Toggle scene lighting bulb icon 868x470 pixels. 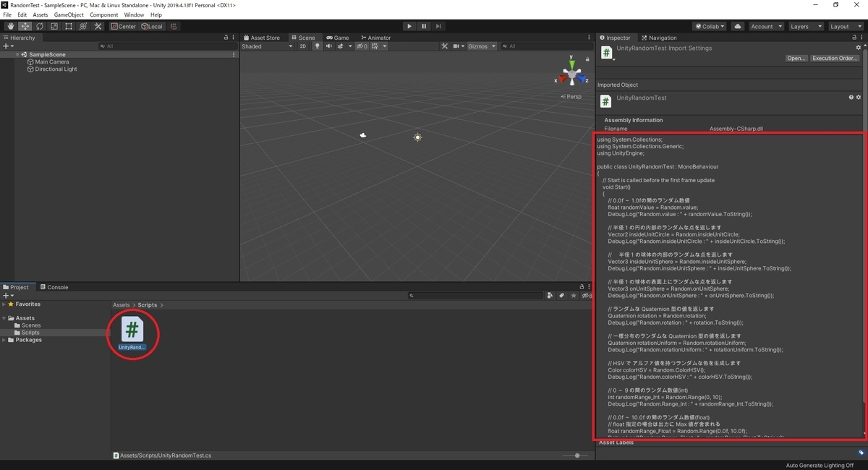coord(316,46)
